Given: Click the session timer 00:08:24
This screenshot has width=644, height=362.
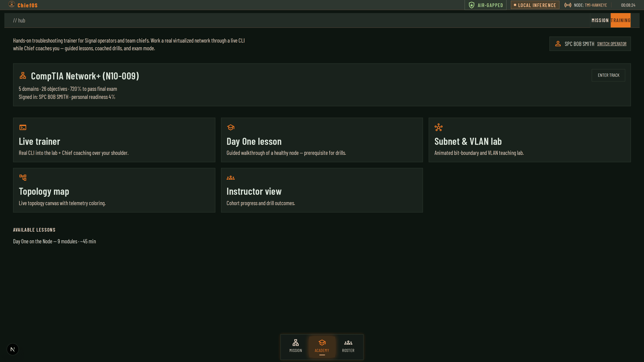Looking at the screenshot, I should (x=628, y=5).
